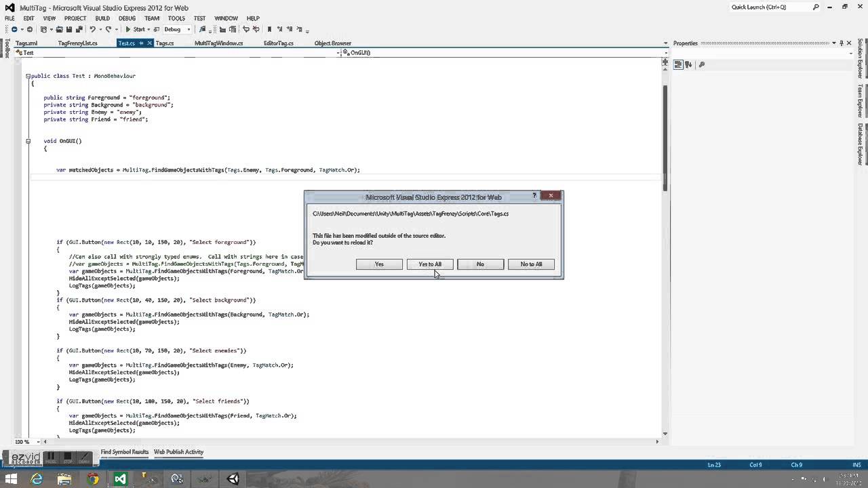The height and width of the screenshot is (488, 868).
Task: Open the Database Explorer side tab
Action: click(860, 144)
